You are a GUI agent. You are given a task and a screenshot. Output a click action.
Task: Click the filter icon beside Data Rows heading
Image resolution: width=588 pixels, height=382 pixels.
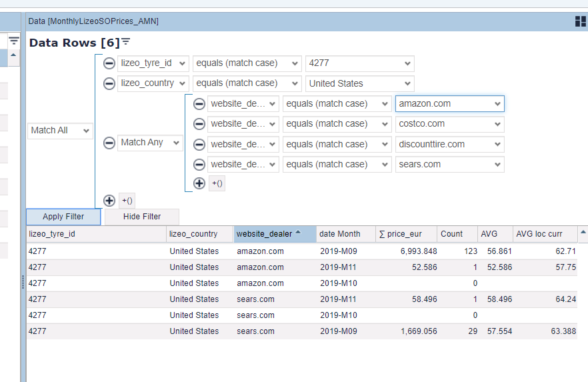(x=126, y=42)
